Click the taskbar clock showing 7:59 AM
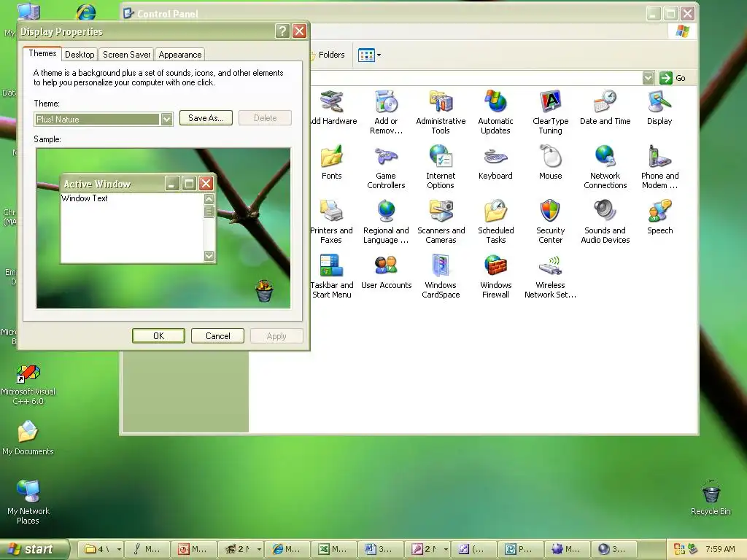 pyautogui.click(x=720, y=549)
